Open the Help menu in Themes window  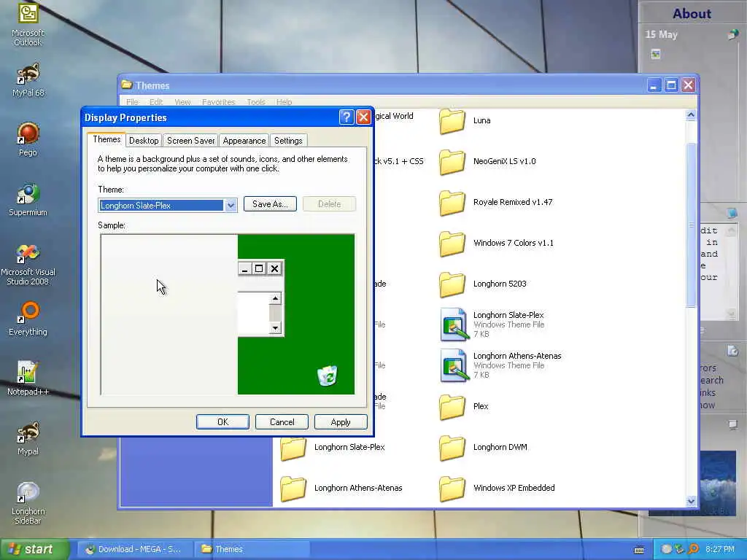284,102
